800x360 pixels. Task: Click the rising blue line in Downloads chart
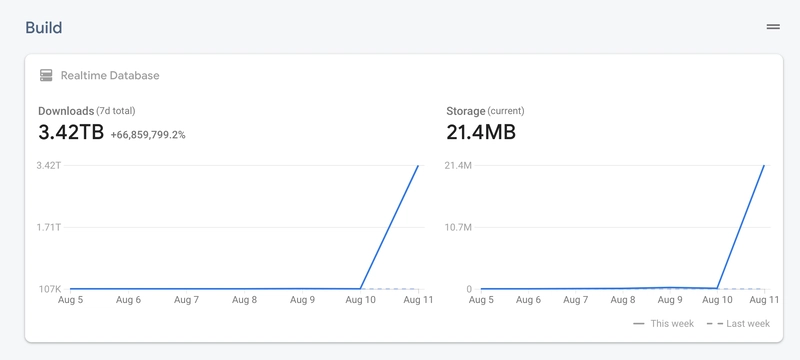[x=389, y=227]
